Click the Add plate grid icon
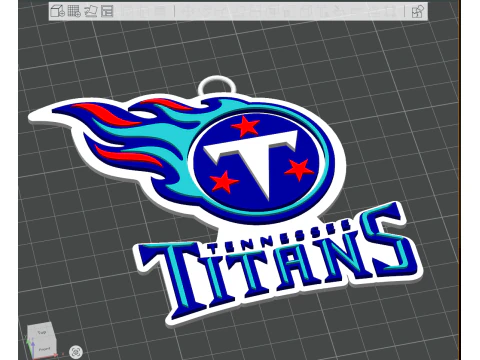Screen dimensions: 480x360 74,11
